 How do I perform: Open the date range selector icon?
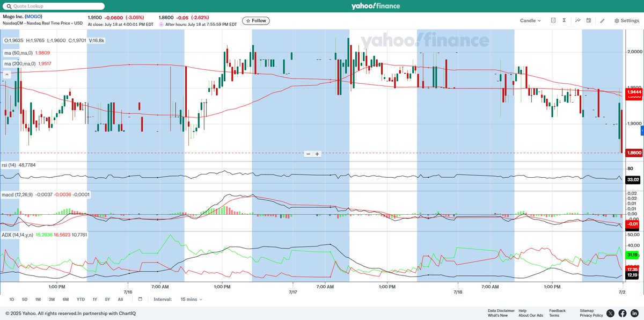(x=553, y=20)
